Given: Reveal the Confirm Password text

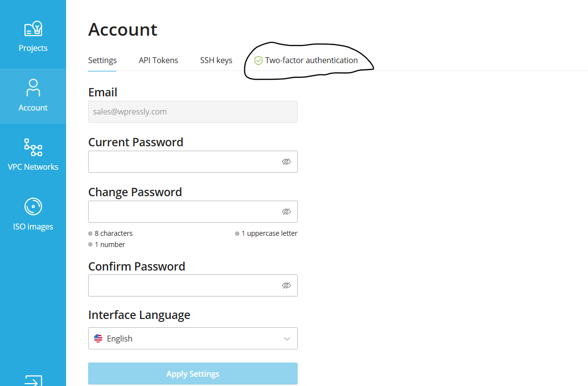Looking at the screenshot, I should point(286,285).
